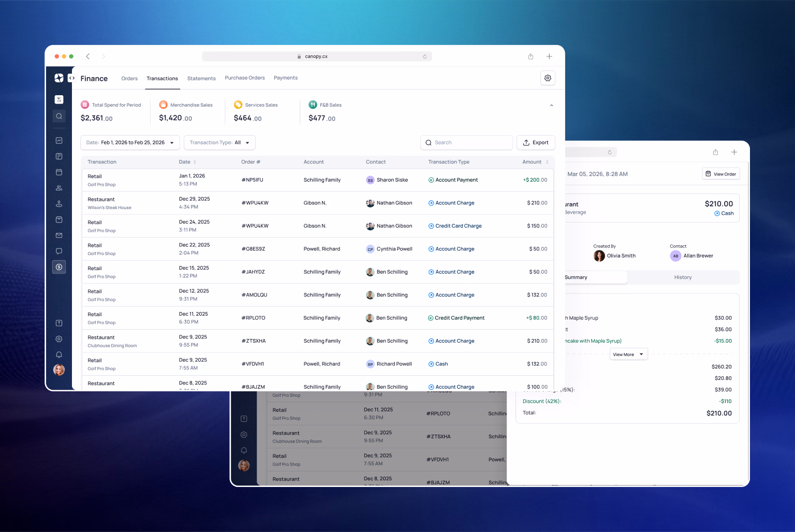Click the browser share icon in front window

click(x=531, y=56)
